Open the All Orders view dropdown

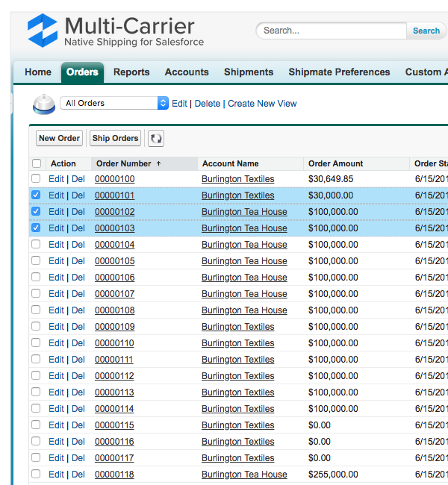114,103
